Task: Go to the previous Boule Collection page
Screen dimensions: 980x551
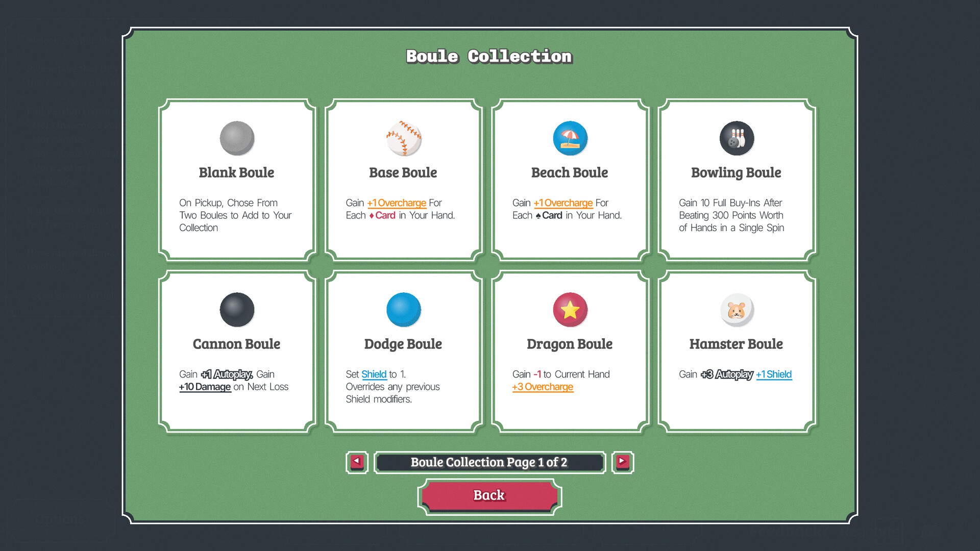Action: pyautogui.click(x=357, y=462)
